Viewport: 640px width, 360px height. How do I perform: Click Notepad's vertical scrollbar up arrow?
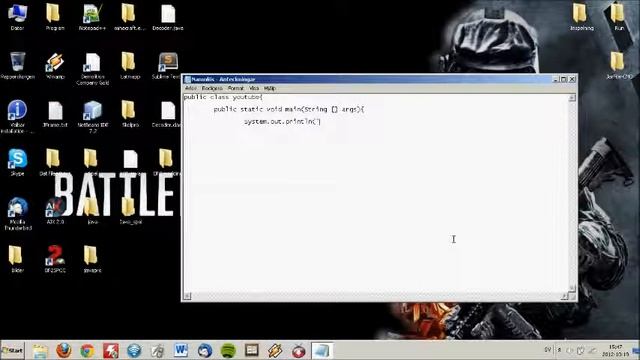[x=572, y=98]
